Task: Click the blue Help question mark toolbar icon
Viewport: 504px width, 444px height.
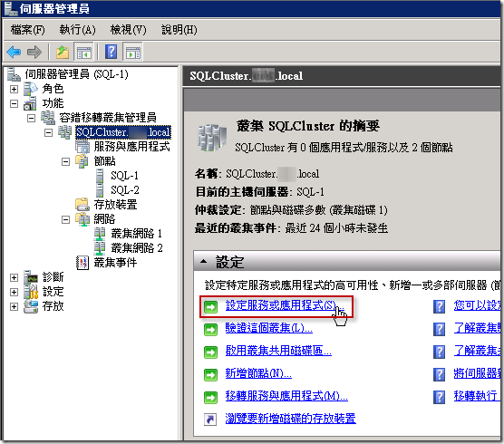Action: coord(111,52)
